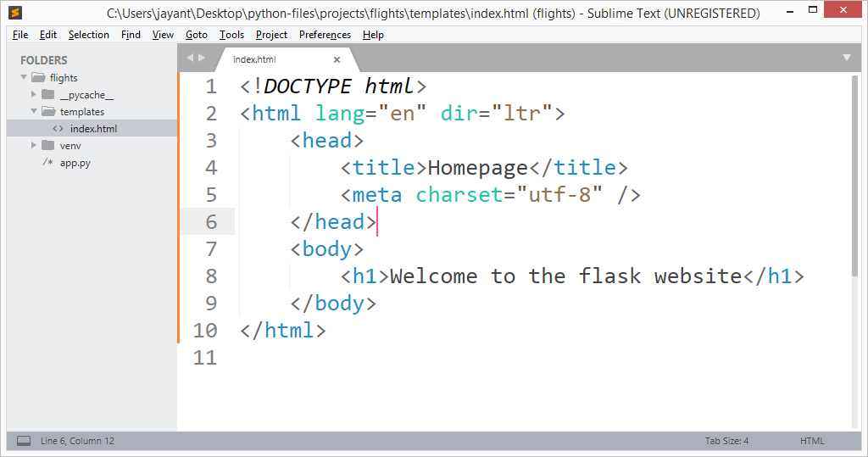Viewport: 868px width, 457px height.
Task: Maximize the Sublime Text window
Action: [813, 9]
